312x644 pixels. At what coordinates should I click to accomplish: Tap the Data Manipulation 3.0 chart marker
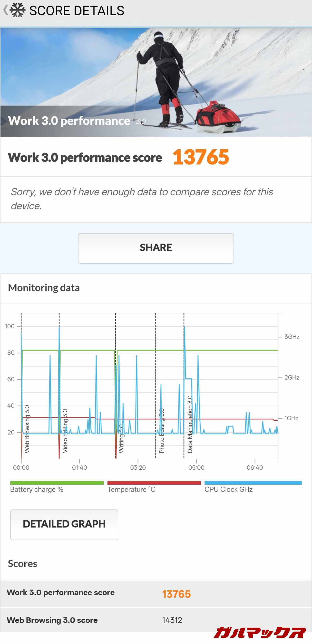[x=190, y=425]
